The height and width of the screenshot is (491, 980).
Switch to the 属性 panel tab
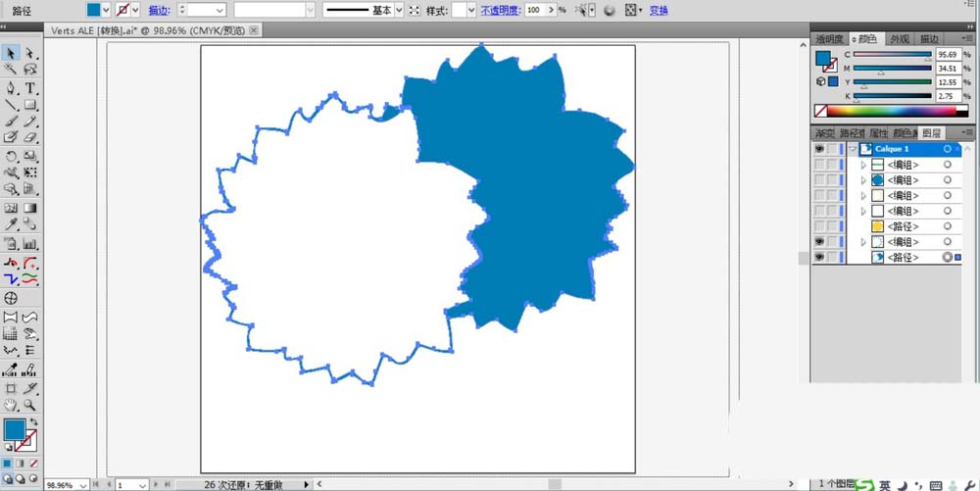pyautogui.click(x=878, y=133)
